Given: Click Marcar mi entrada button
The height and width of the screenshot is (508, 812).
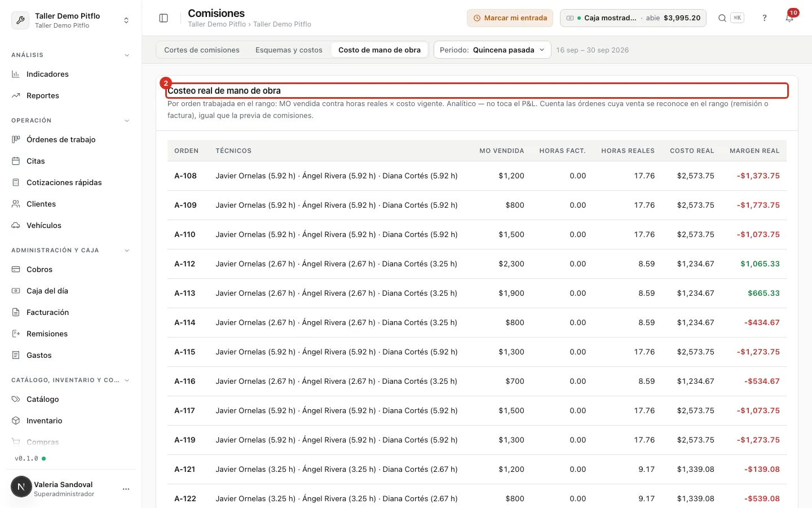Looking at the screenshot, I should 510,18.
